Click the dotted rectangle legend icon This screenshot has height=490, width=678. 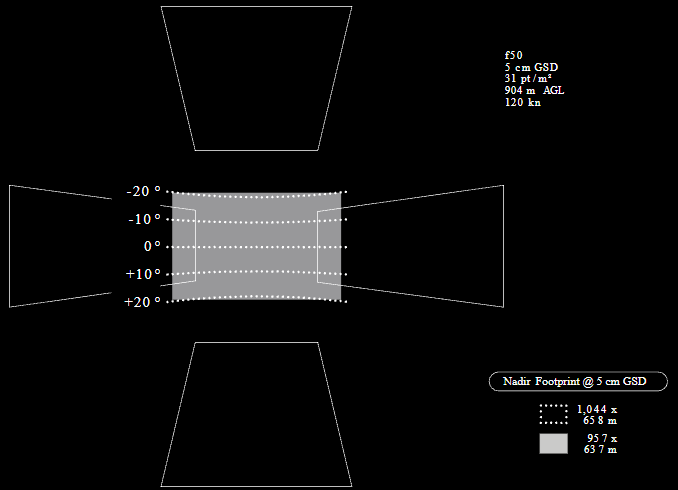coord(554,414)
